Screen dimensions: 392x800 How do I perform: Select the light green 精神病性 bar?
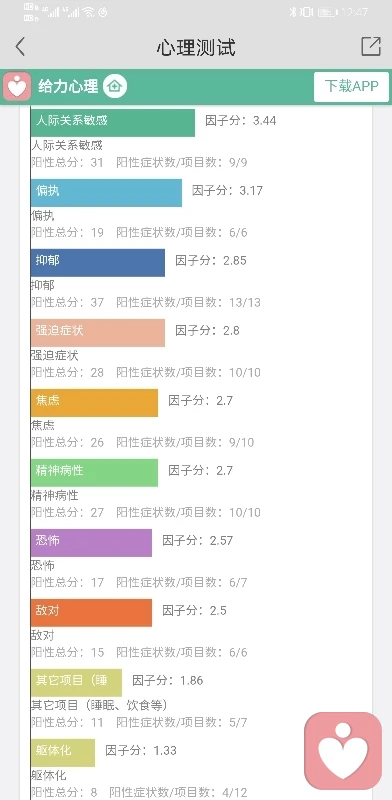[x=94, y=472]
